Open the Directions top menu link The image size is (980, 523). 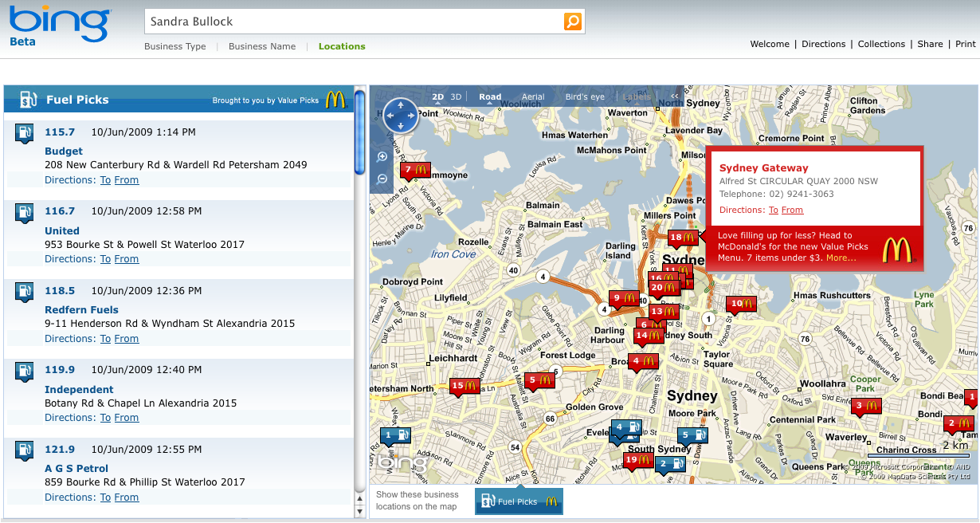click(x=824, y=44)
